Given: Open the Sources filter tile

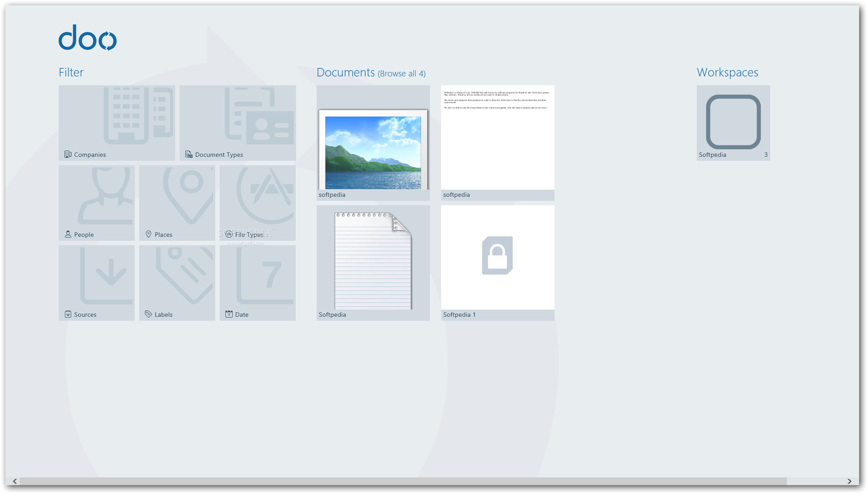Looking at the screenshot, I should pos(96,283).
